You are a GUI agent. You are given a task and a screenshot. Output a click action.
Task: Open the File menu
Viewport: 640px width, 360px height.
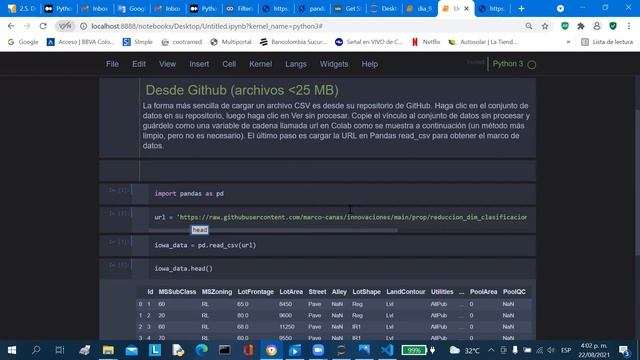(112, 64)
